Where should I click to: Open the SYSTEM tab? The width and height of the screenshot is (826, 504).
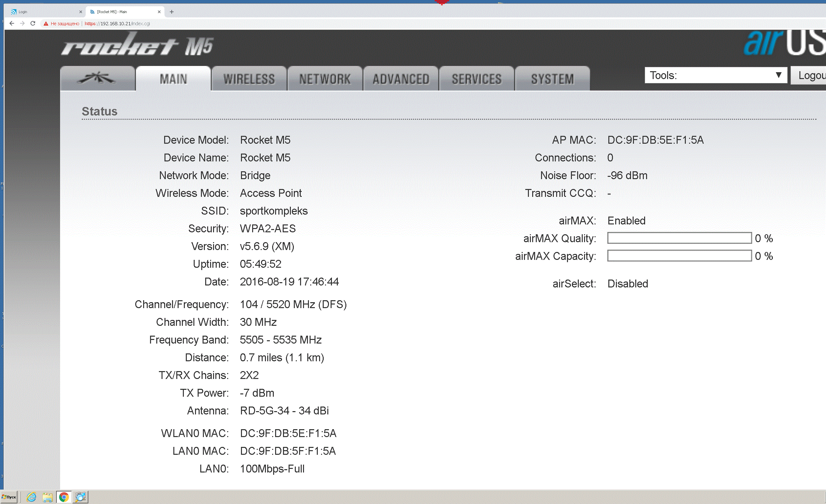tap(552, 79)
